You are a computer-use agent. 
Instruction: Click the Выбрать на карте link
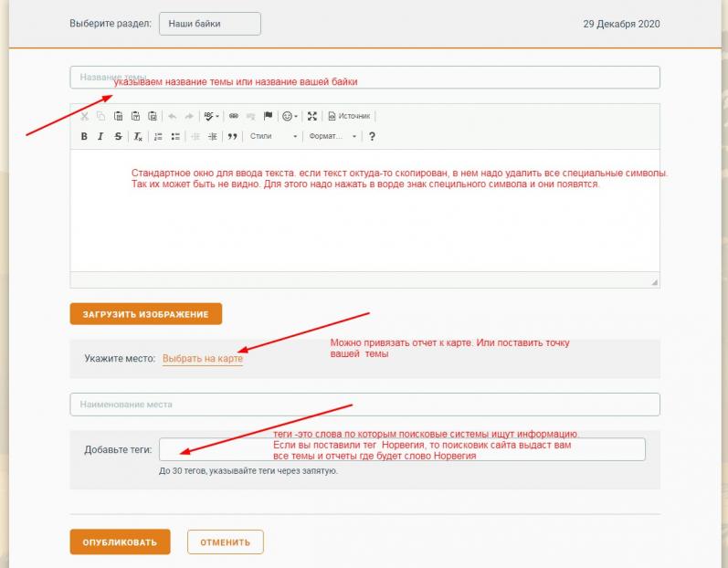pyautogui.click(x=203, y=359)
